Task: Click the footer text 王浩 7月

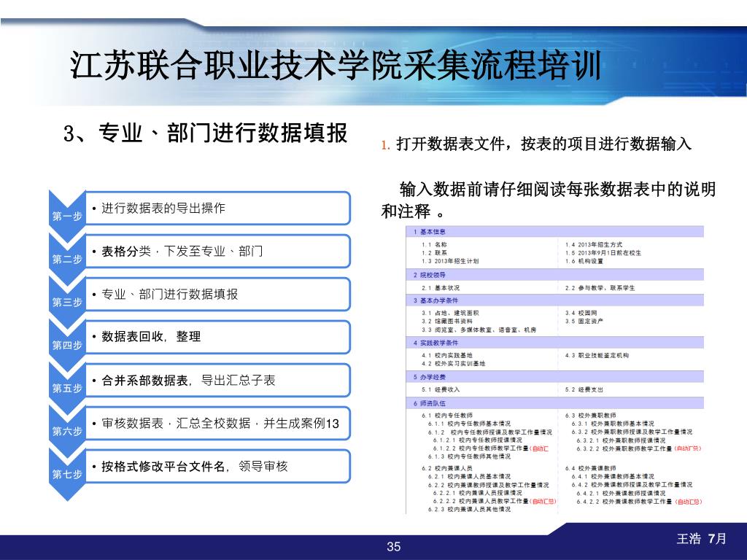Action: pos(701,539)
